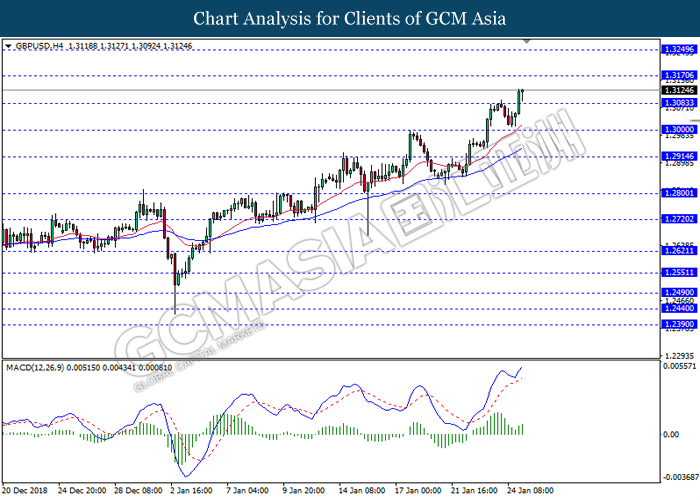700x500 pixels.
Task: Click the 24 Jan 08:00 time label
Action: (x=530, y=490)
